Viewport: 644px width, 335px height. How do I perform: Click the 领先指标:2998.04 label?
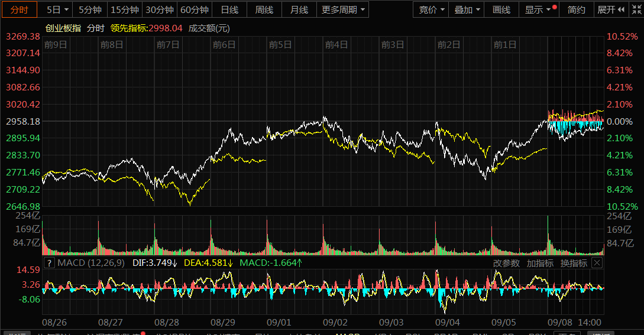coord(146,28)
